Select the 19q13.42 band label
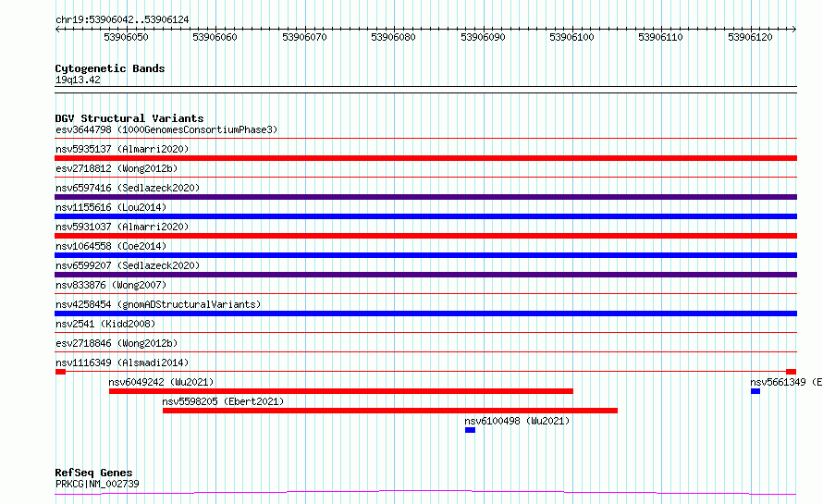Image resolution: width=823 pixels, height=504 pixels. [x=78, y=80]
